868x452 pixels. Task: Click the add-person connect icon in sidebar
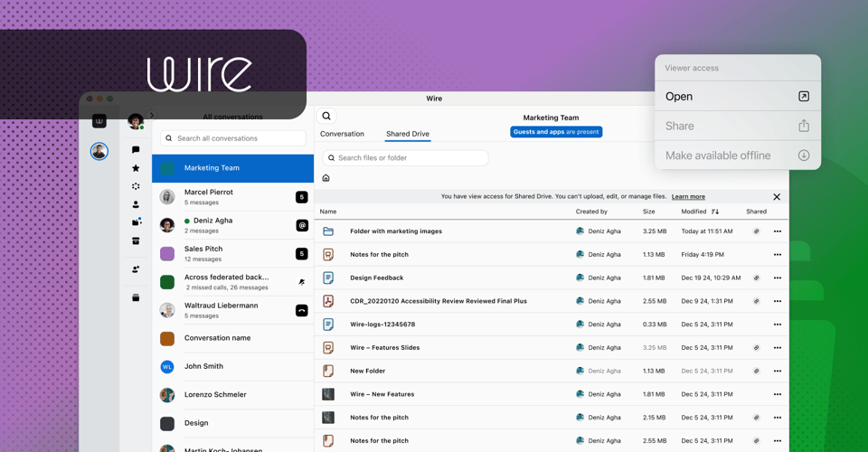[136, 269]
